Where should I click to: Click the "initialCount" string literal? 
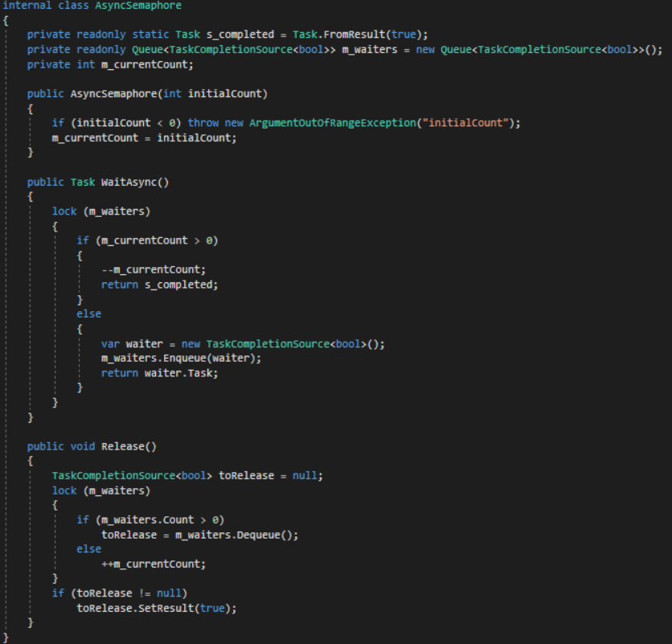pos(465,123)
